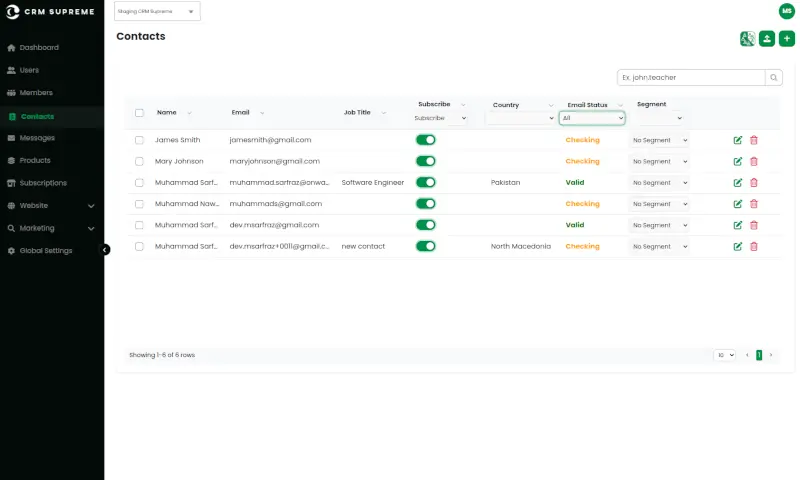The width and height of the screenshot is (800, 480).
Task: Open the Segment header filter dropdown
Action: pyautogui.click(x=659, y=118)
